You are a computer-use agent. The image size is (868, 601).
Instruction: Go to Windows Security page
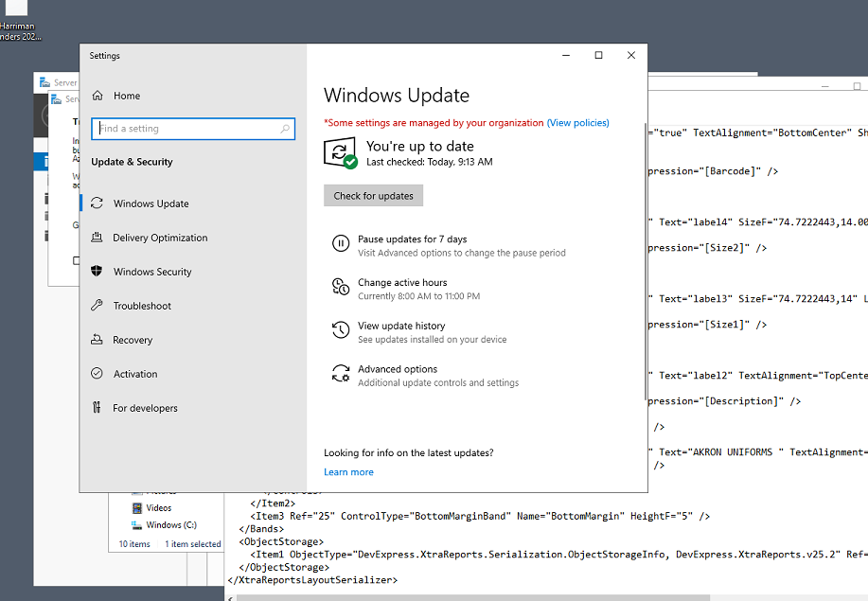click(152, 272)
